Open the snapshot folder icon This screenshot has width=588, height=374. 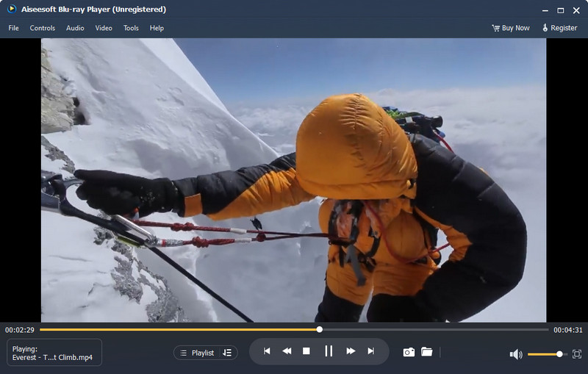(427, 351)
